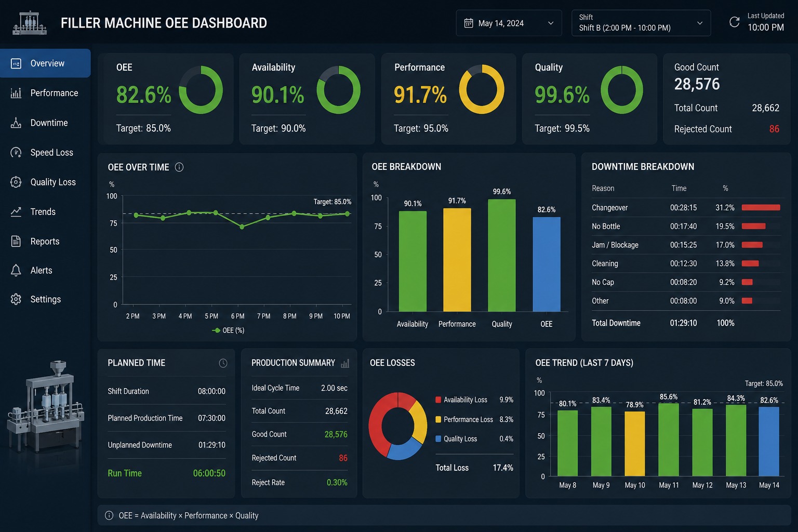Click the 85.6% label above May 11 bar
Image resolution: width=798 pixels, height=532 pixels.
coord(669,397)
